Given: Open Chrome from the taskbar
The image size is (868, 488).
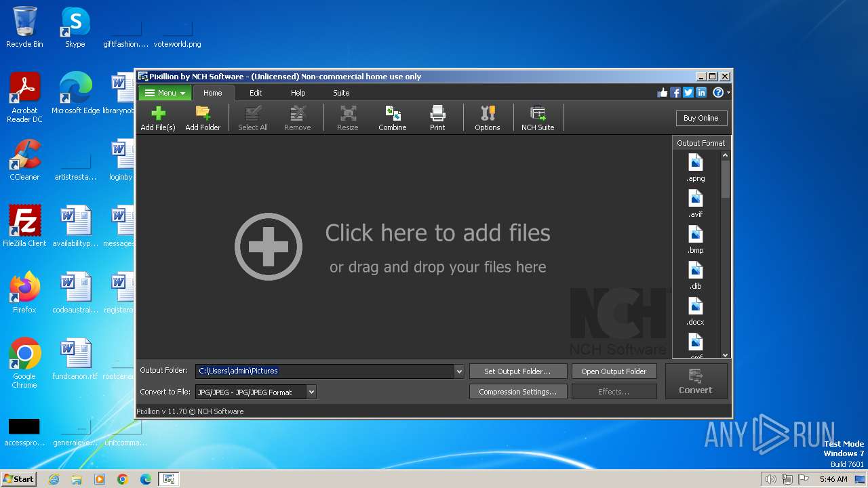Looking at the screenshot, I should click(x=123, y=479).
